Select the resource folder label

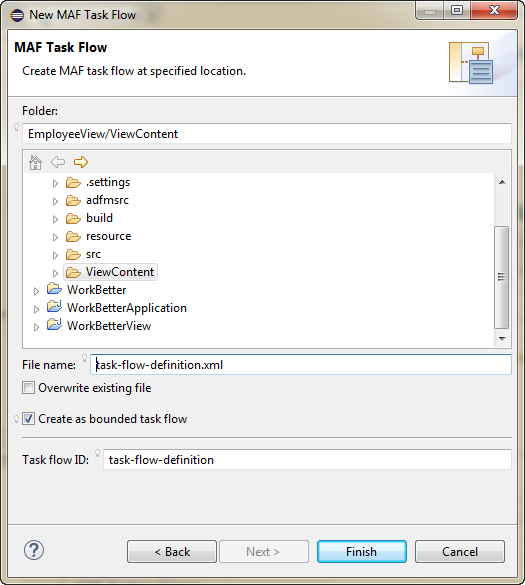tap(108, 236)
